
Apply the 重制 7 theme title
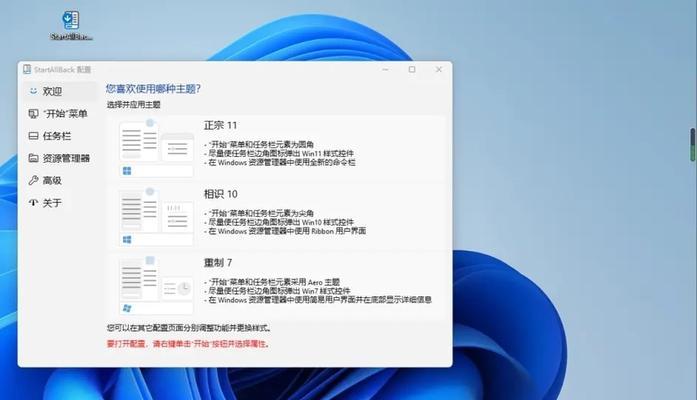tap(218, 262)
